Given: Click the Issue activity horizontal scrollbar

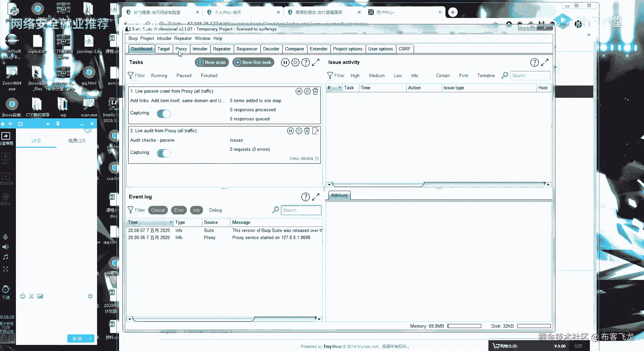Looking at the screenshot, I should pos(439,185).
